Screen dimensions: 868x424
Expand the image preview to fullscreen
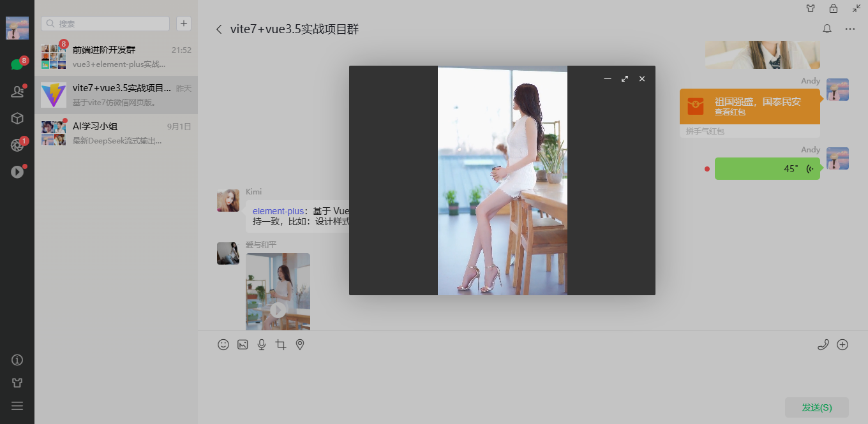click(x=624, y=78)
